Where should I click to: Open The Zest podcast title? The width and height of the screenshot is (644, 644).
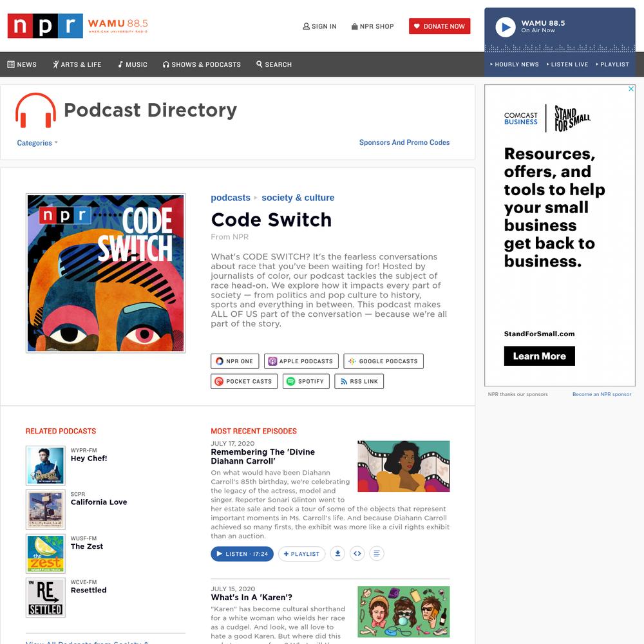(x=87, y=547)
